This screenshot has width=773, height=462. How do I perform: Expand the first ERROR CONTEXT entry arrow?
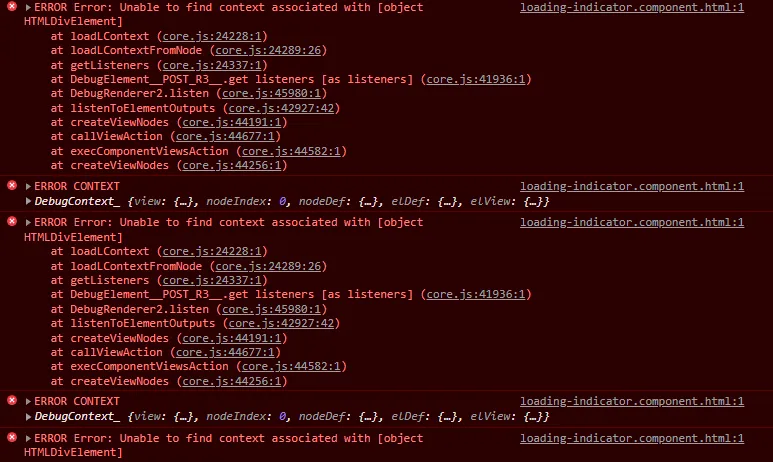28,186
